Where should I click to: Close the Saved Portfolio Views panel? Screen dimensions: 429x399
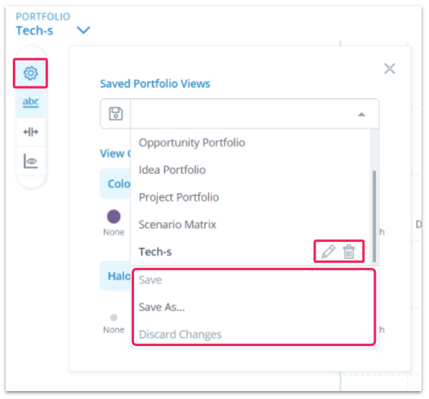[389, 69]
